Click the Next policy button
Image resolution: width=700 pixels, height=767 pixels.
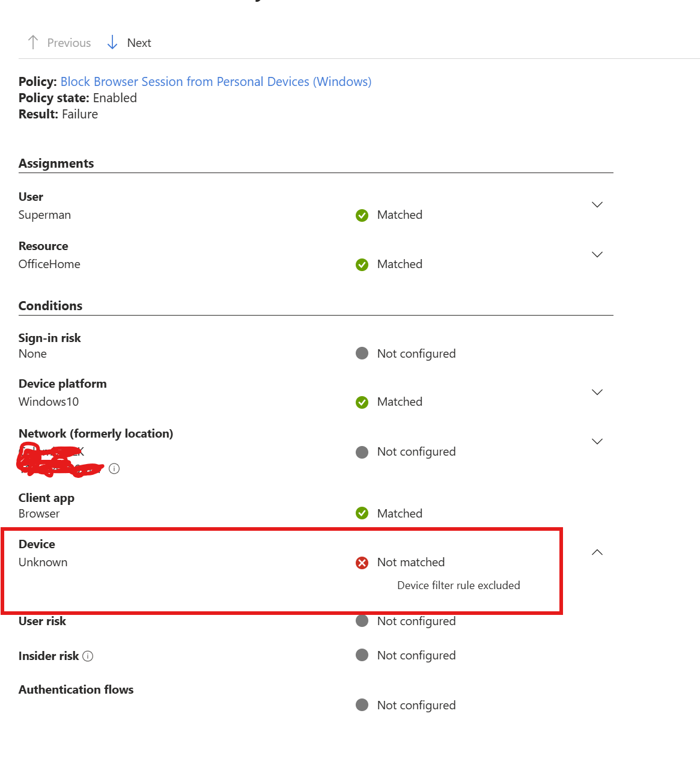point(129,43)
